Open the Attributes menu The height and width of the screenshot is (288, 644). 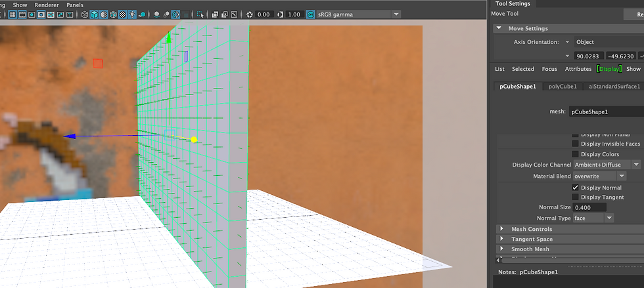(578, 69)
